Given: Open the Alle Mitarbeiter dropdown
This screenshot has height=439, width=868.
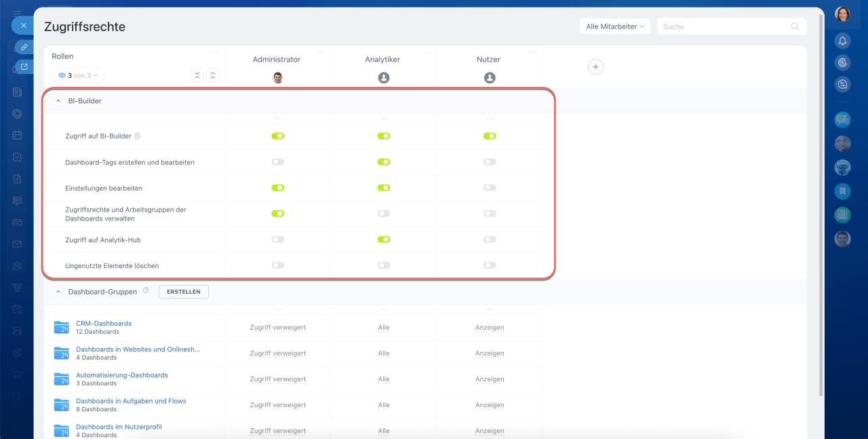Looking at the screenshot, I should click(x=614, y=26).
